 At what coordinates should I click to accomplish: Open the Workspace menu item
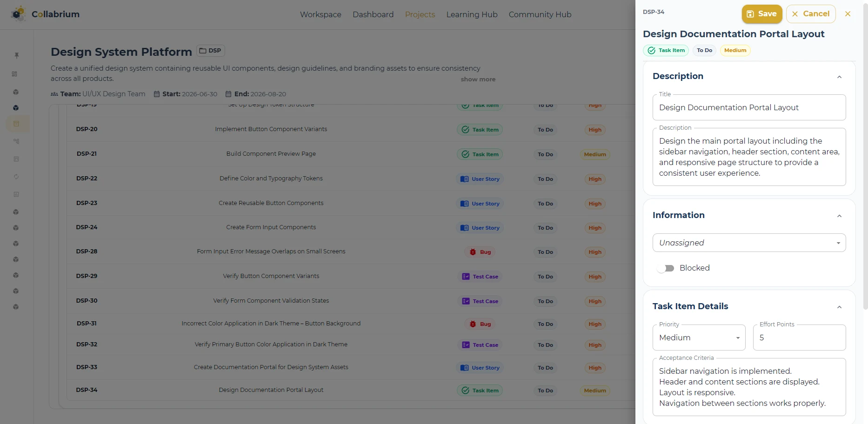[x=320, y=14]
